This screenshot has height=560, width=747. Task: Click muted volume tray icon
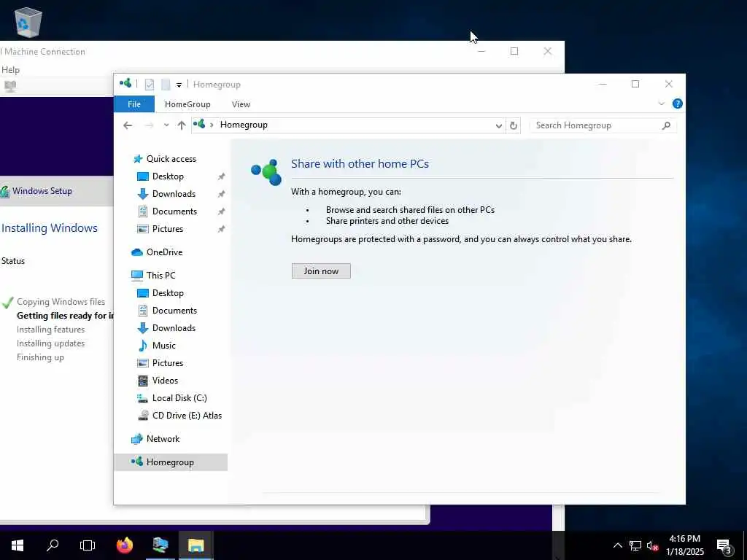652,545
